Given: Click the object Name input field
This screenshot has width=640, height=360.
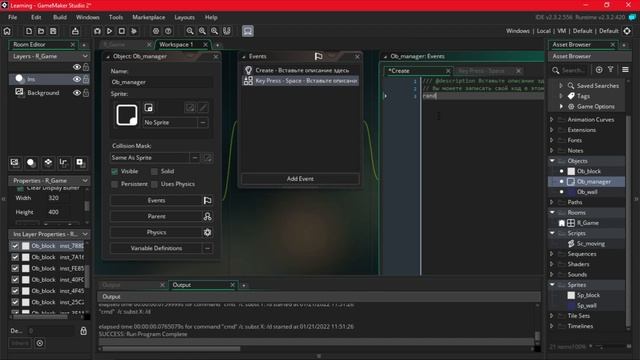Looking at the screenshot, I should 161,82.
